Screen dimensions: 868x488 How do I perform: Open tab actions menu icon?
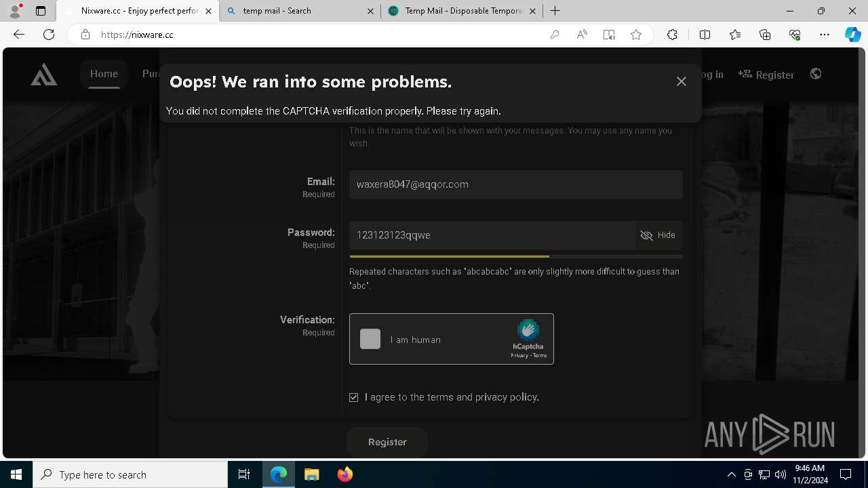pyautogui.click(x=41, y=11)
